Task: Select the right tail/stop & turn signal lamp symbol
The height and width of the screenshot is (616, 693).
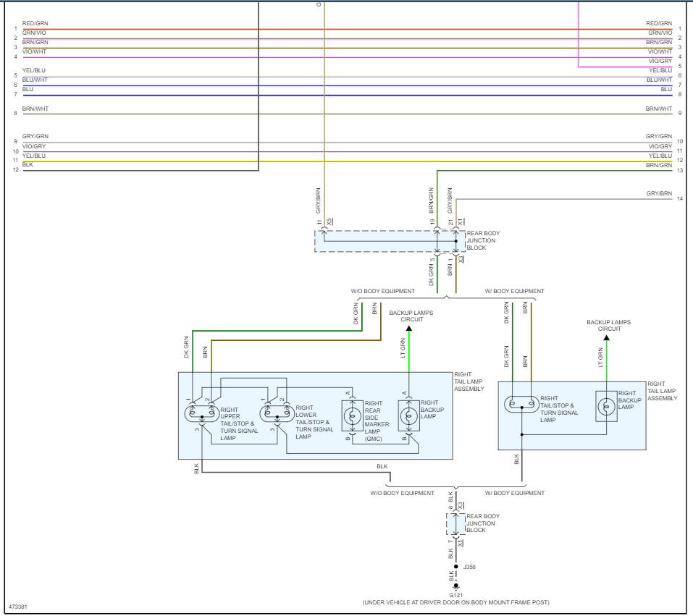Action: (521, 405)
